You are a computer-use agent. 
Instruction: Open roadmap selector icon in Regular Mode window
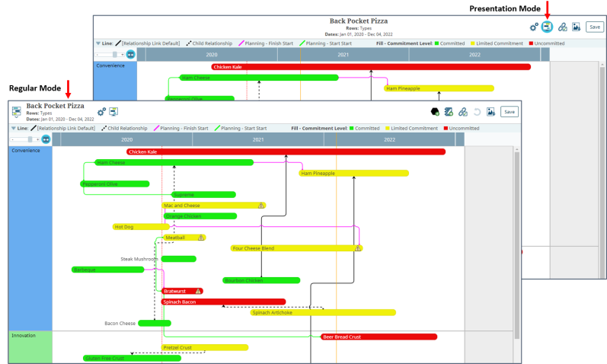pyautogui.click(x=16, y=110)
